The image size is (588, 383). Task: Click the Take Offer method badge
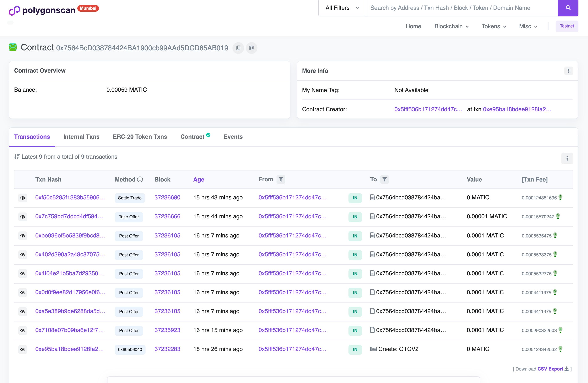(x=129, y=217)
